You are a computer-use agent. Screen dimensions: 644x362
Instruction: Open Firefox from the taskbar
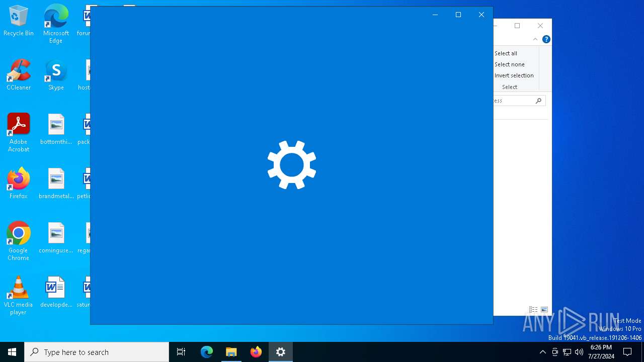click(256, 352)
